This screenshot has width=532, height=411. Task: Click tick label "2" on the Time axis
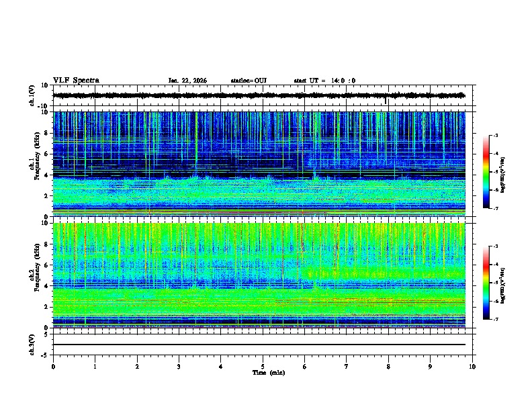coord(137,367)
